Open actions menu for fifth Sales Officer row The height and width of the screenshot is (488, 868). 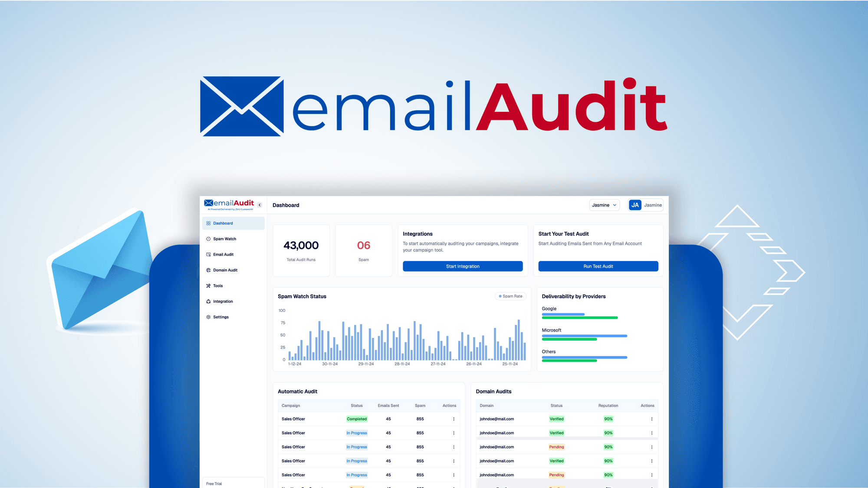click(x=454, y=475)
